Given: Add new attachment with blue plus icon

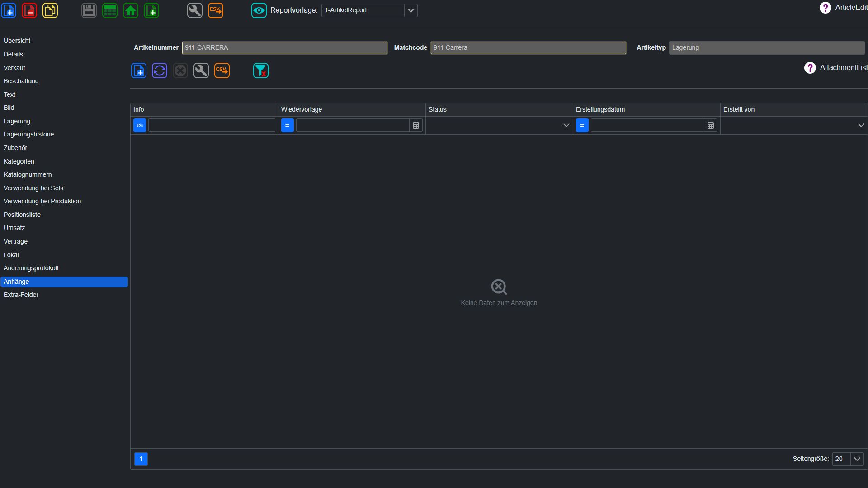Looking at the screenshot, I should (139, 70).
